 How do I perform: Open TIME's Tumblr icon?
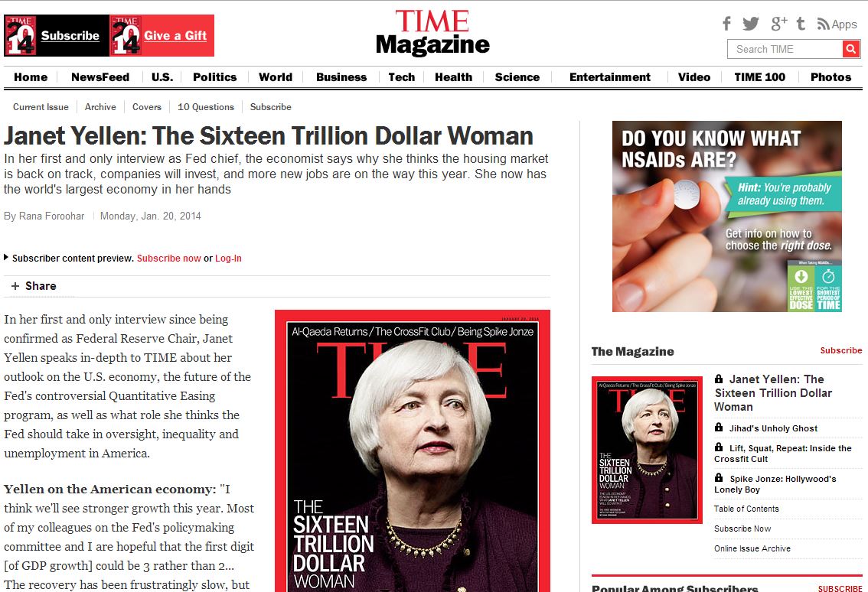[x=801, y=23]
